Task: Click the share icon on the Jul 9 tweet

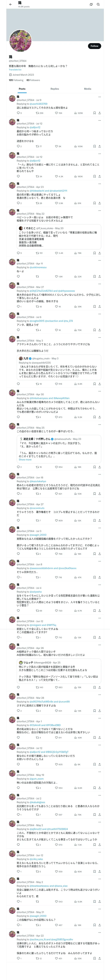Action: pos(100,113)
